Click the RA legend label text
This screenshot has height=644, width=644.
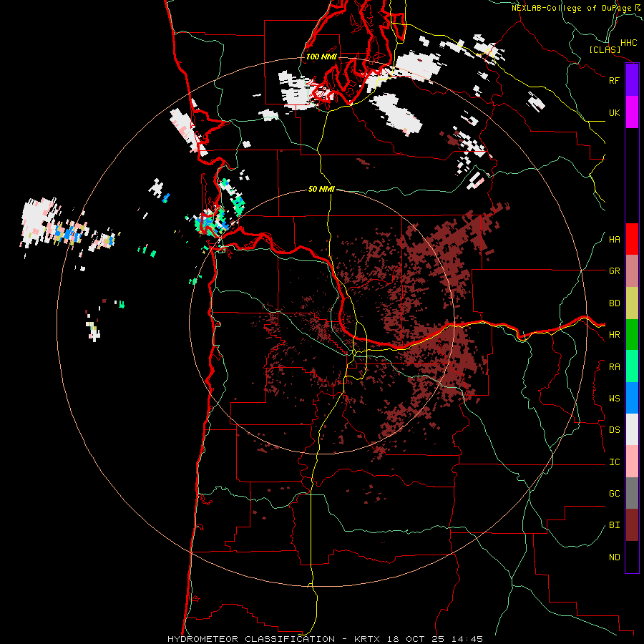pos(615,367)
